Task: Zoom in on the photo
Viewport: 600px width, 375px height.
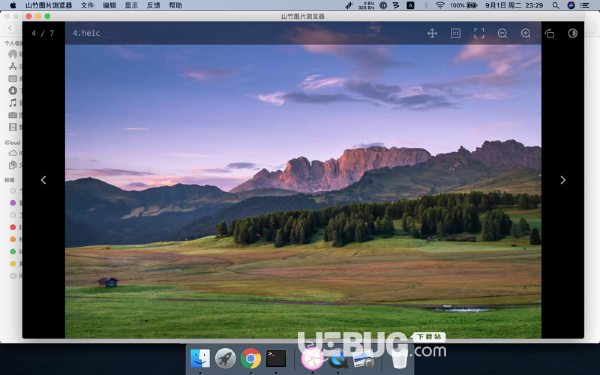Action: pos(526,33)
